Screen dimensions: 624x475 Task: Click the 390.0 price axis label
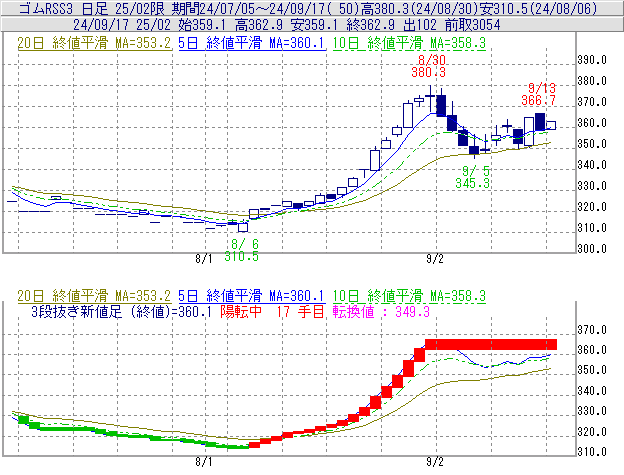tap(592, 60)
